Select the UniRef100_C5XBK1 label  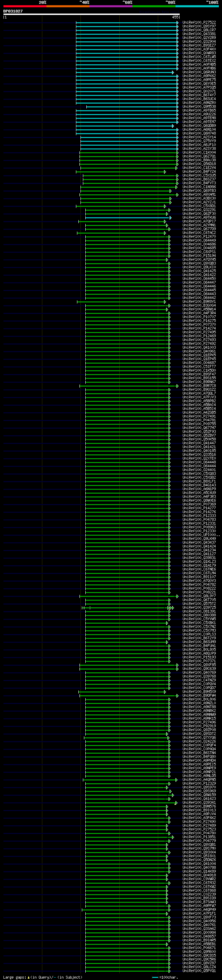point(199,623)
